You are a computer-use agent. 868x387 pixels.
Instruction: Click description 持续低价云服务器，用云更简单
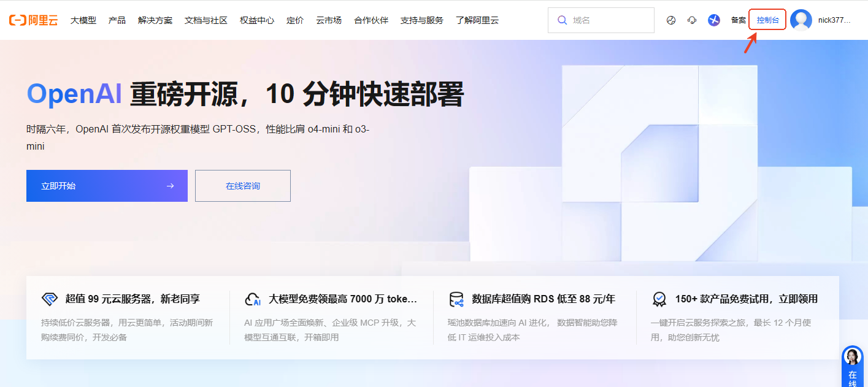(127, 329)
